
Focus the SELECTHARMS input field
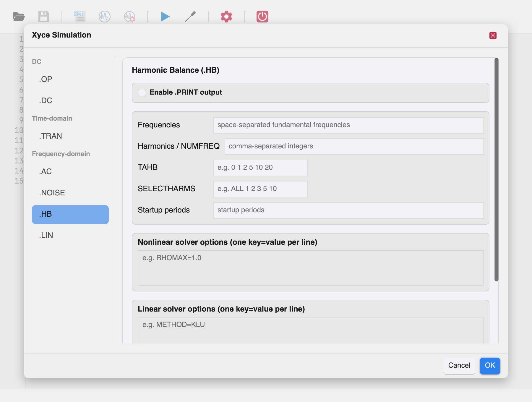[x=260, y=189]
